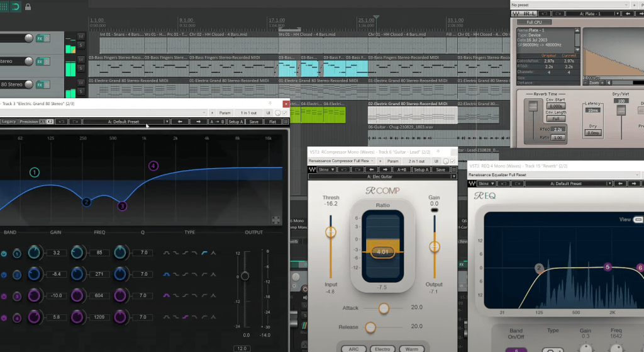Screen dimensions: 644x352
Task: Open the RCompressor toolbar options menu
Action: pos(454,169)
